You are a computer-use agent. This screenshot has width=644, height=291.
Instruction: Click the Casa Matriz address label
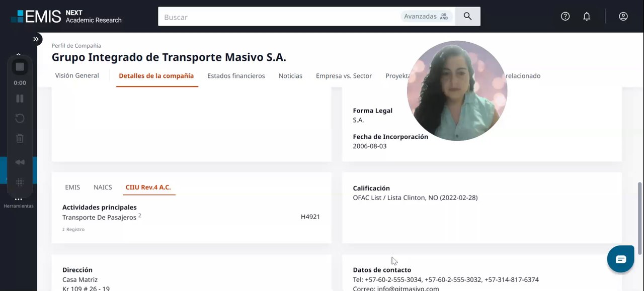point(80,280)
